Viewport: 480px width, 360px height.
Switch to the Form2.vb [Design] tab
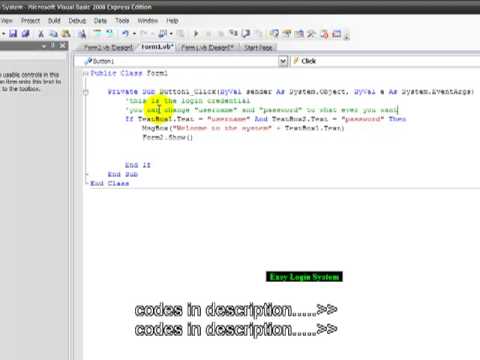tap(108, 47)
